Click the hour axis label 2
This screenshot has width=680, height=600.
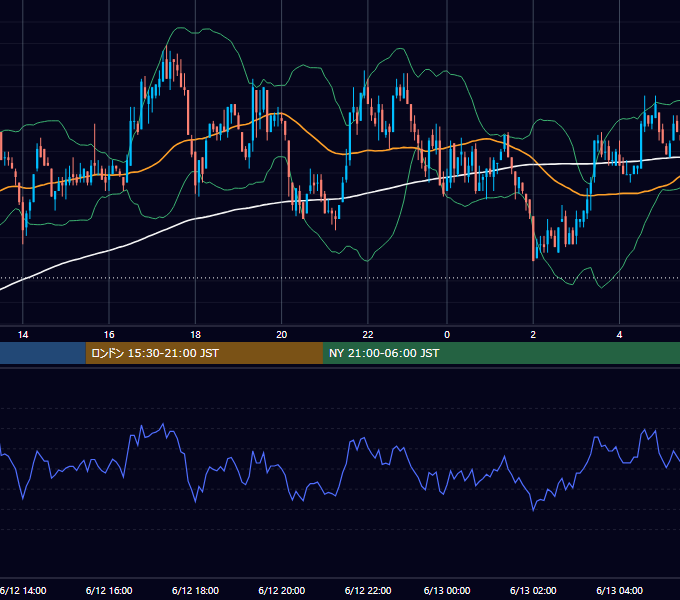(x=533, y=334)
